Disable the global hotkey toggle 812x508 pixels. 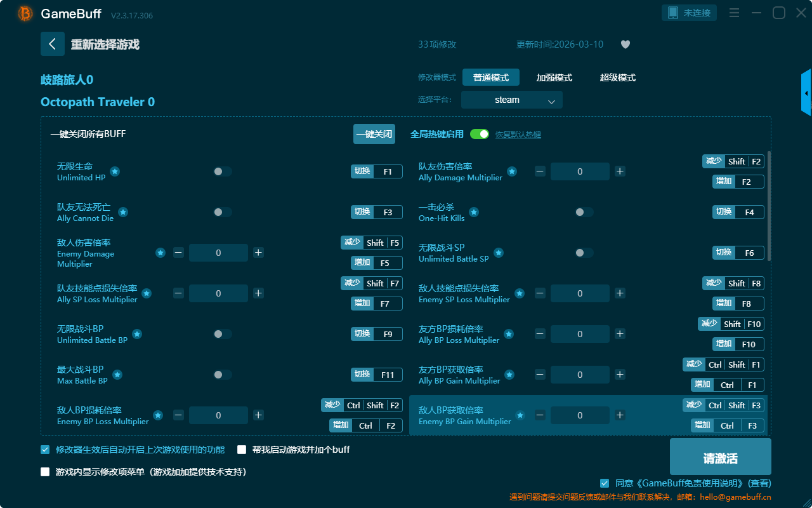coord(480,134)
